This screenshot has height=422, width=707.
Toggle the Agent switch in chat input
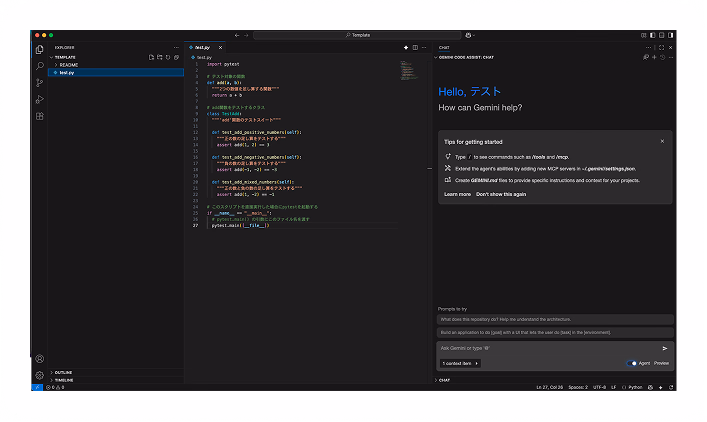[633, 363]
